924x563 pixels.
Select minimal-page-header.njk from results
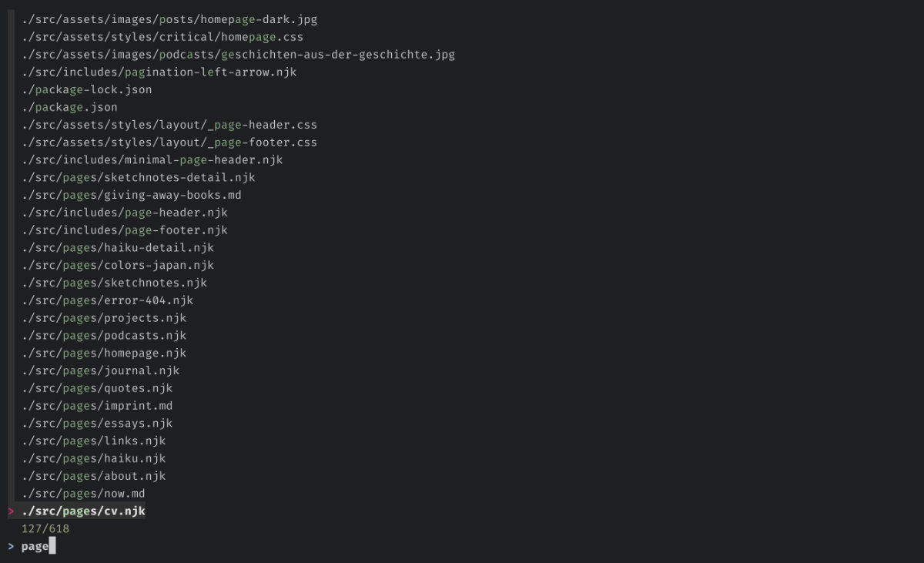(x=152, y=160)
